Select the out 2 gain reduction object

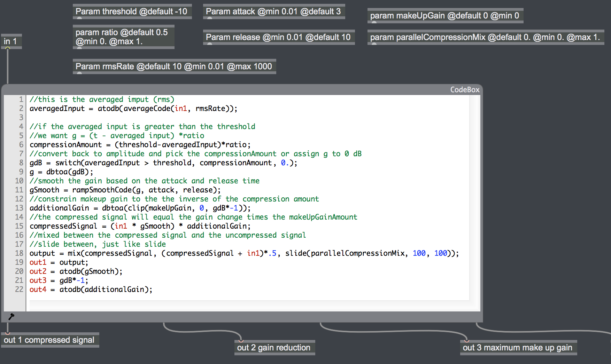click(274, 348)
